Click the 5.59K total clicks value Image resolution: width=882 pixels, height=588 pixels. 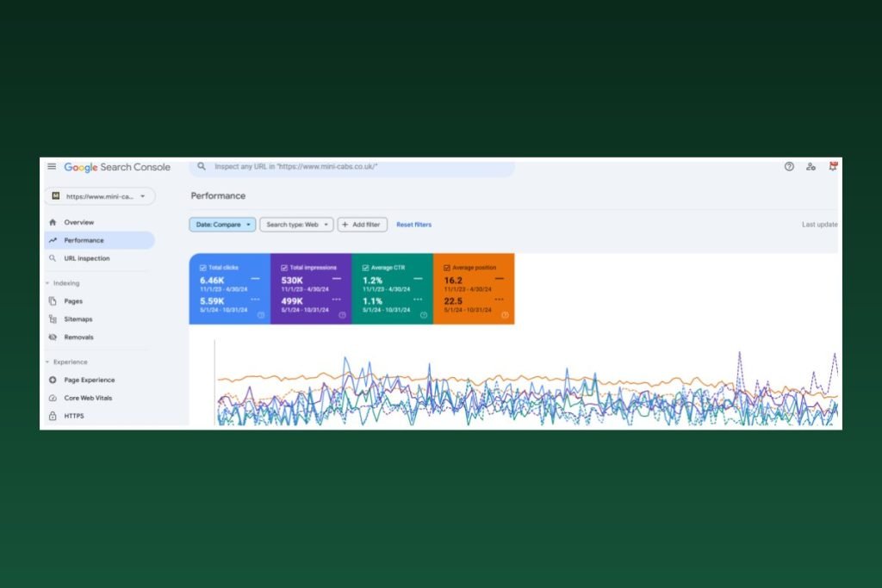click(212, 300)
